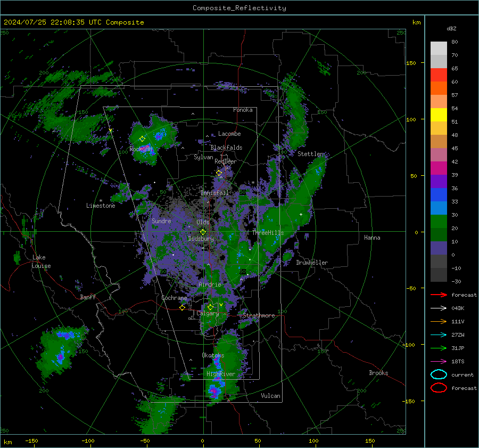Click the Lake Louise label

point(41,262)
